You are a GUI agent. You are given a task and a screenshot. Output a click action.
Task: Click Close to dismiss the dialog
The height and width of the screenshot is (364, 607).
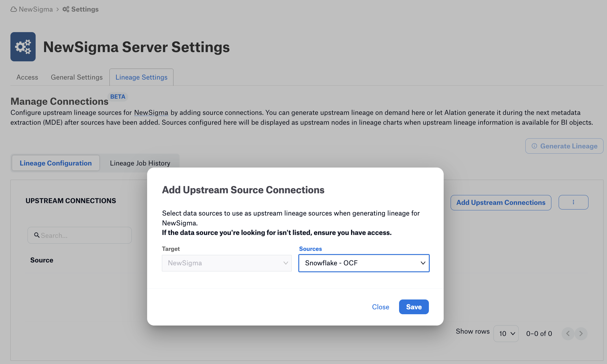pyautogui.click(x=380, y=307)
